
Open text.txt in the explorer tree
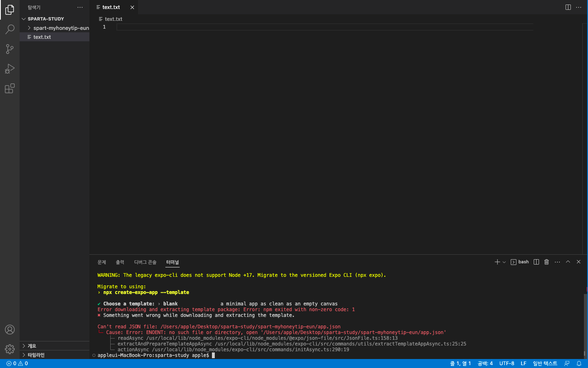(x=55, y=37)
